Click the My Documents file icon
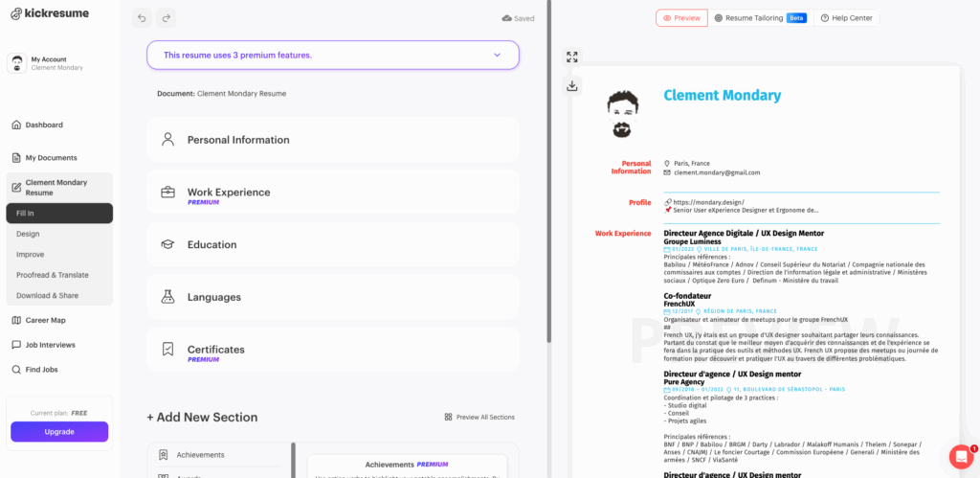The image size is (980, 478). coord(16,158)
